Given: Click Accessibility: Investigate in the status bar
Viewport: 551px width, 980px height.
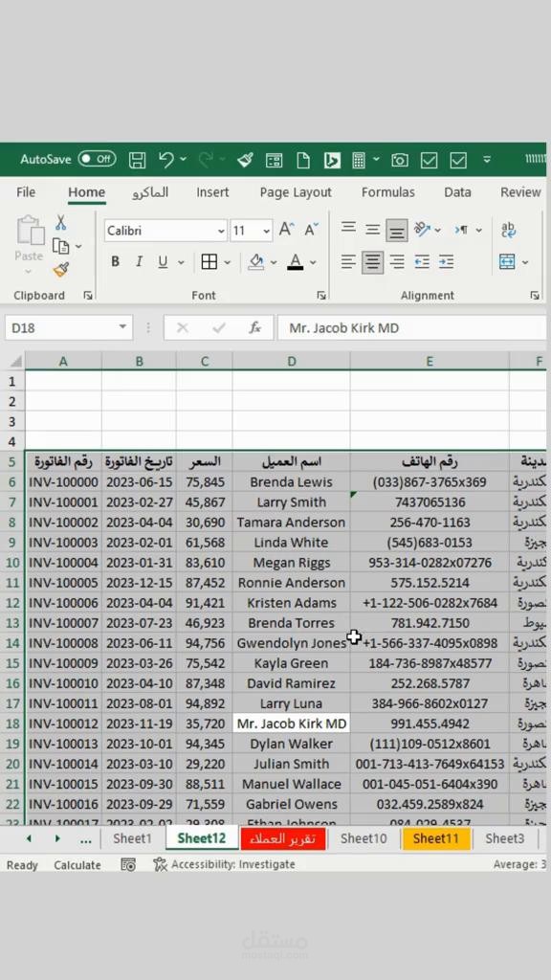Looking at the screenshot, I should [x=225, y=864].
